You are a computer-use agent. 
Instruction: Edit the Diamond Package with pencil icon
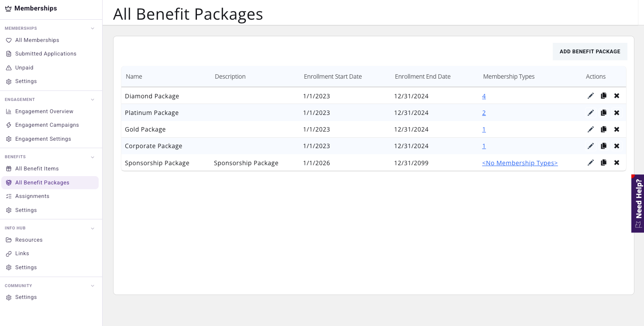pyautogui.click(x=591, y=96)
